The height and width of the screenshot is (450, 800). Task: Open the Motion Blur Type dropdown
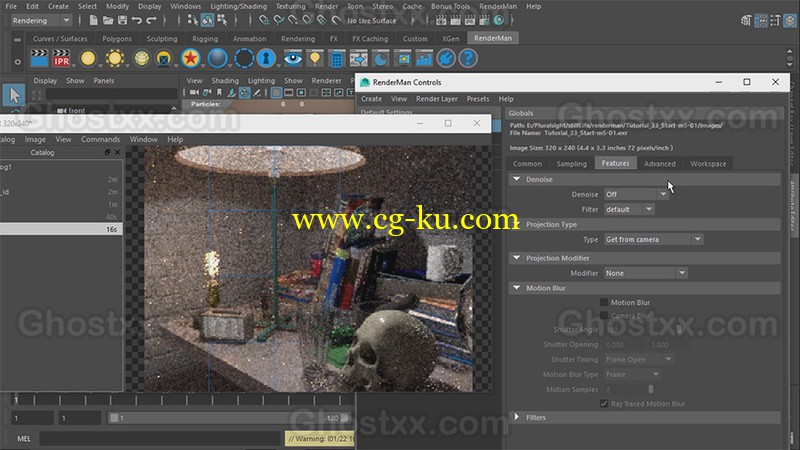[x=633, y=374]
